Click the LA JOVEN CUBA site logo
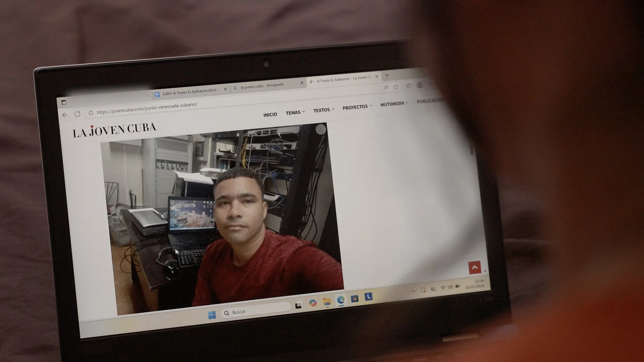644x362 pixels. [114, 128]
